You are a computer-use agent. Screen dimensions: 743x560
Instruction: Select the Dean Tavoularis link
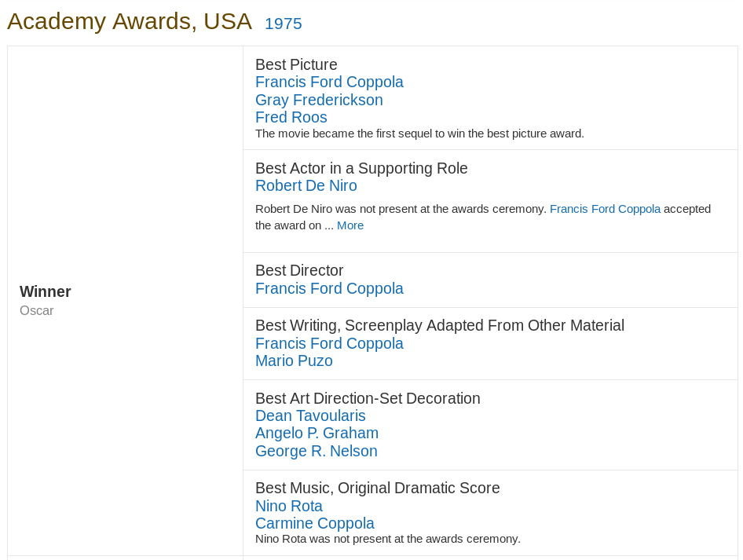310,415
